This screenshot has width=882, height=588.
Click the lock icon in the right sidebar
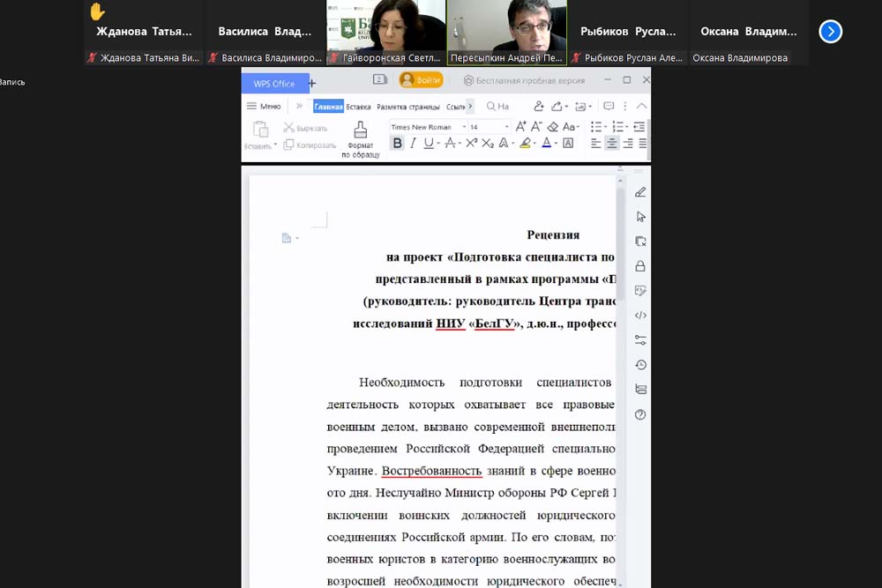point(640,266)
